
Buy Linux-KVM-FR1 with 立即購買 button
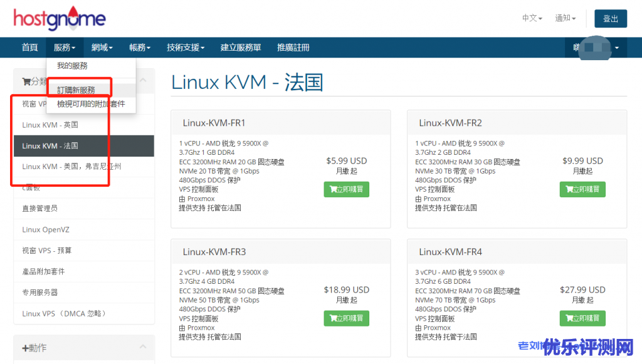tap(346, 189)
